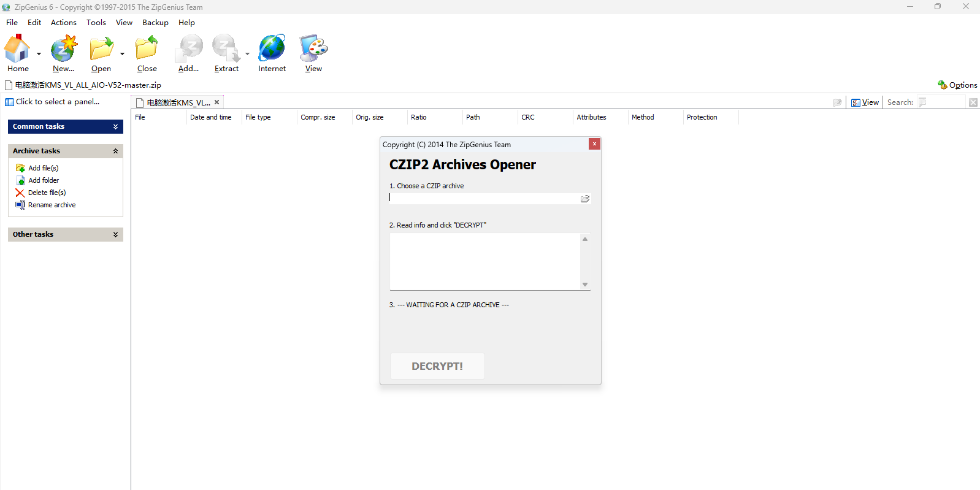Close the archive using Close icon
Viewport: 980px width, 490px height.
(147, 49)
